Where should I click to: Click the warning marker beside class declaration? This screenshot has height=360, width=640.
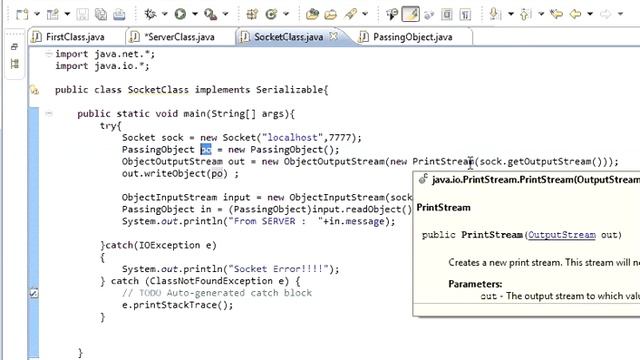[x=34, y=90]
